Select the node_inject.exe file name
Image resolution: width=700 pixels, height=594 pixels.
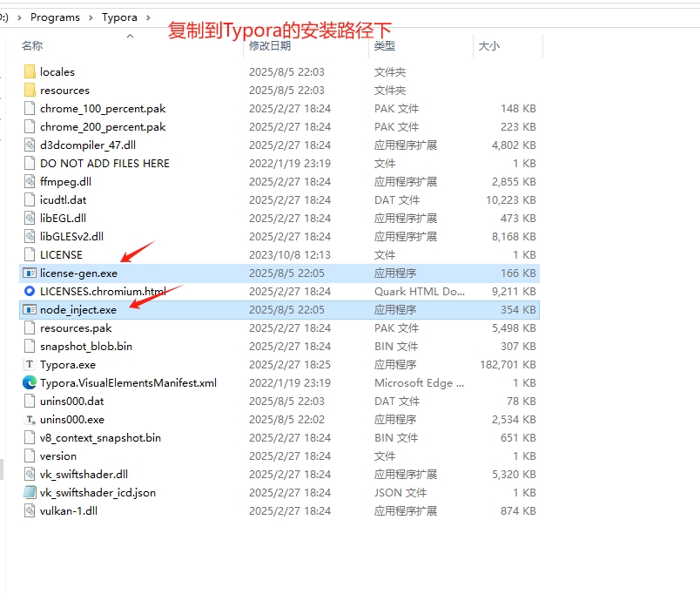78,310
